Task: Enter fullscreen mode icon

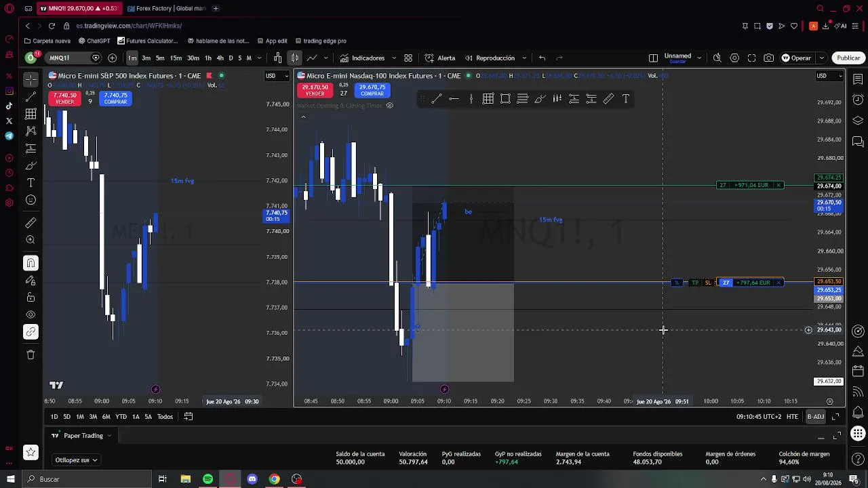Action: (x=751, y=58)
